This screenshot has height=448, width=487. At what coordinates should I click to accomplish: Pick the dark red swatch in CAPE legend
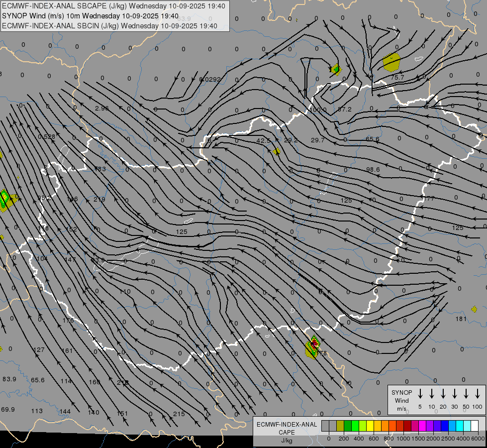click(x=408, y=426)
